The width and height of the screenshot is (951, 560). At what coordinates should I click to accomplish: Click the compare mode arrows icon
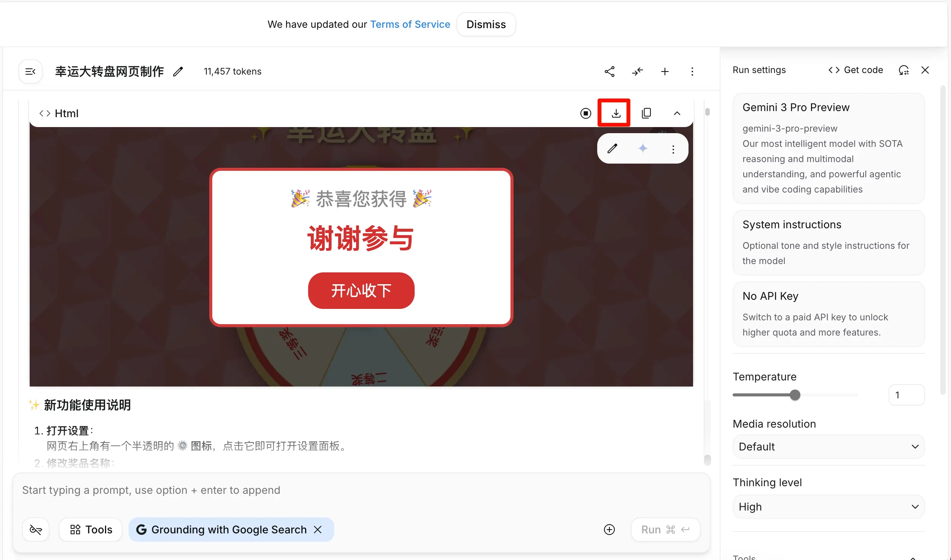coord(637,72)
